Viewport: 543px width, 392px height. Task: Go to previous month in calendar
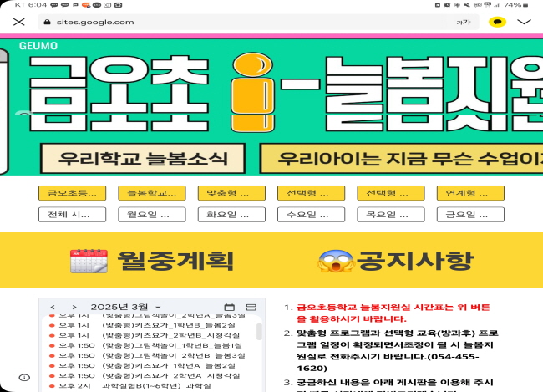click(52, 308)
